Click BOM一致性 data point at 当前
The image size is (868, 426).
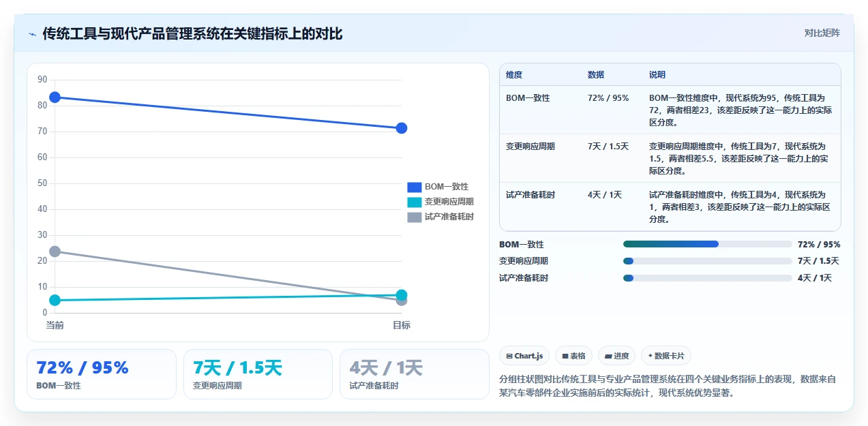click(55, 97)
